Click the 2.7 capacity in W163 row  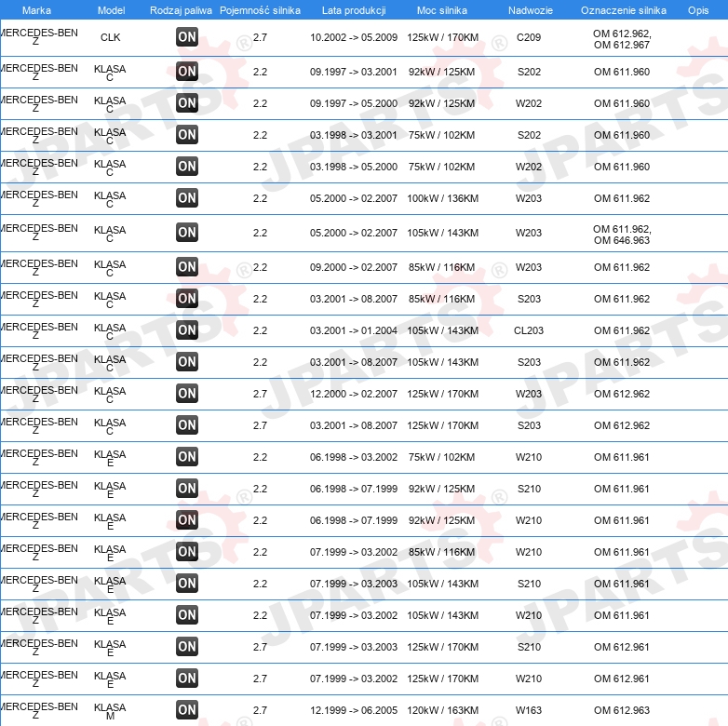260,710
